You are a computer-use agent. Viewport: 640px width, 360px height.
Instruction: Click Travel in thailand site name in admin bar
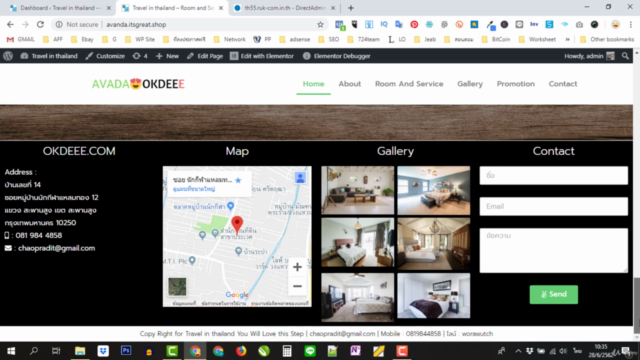[x=49, y=56]
